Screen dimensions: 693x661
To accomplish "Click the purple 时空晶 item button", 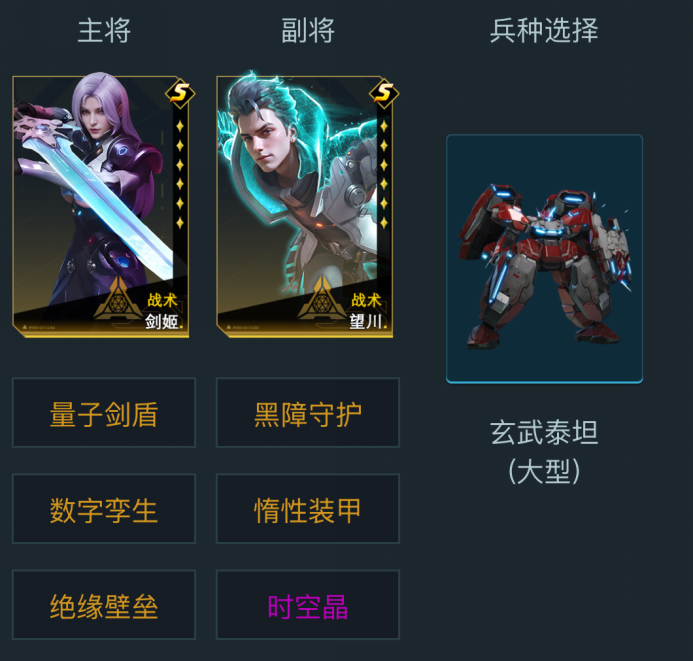I will coord(308,604).
